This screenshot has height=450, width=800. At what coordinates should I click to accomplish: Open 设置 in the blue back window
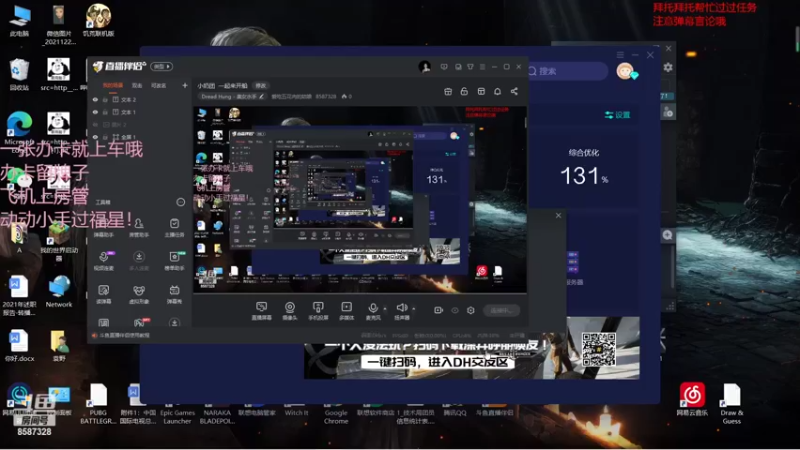click(617, 115)
